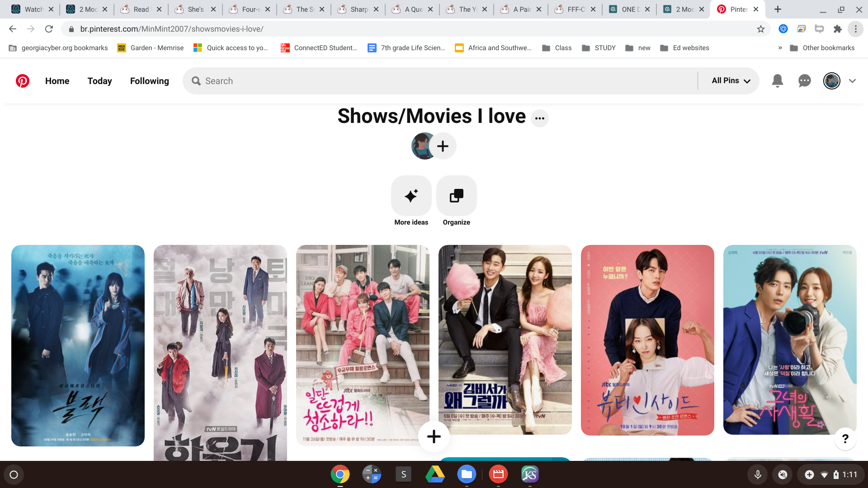Switch to the She's tab
The height and width of the screenshot is (488, 868).
(x=195, y=9)
